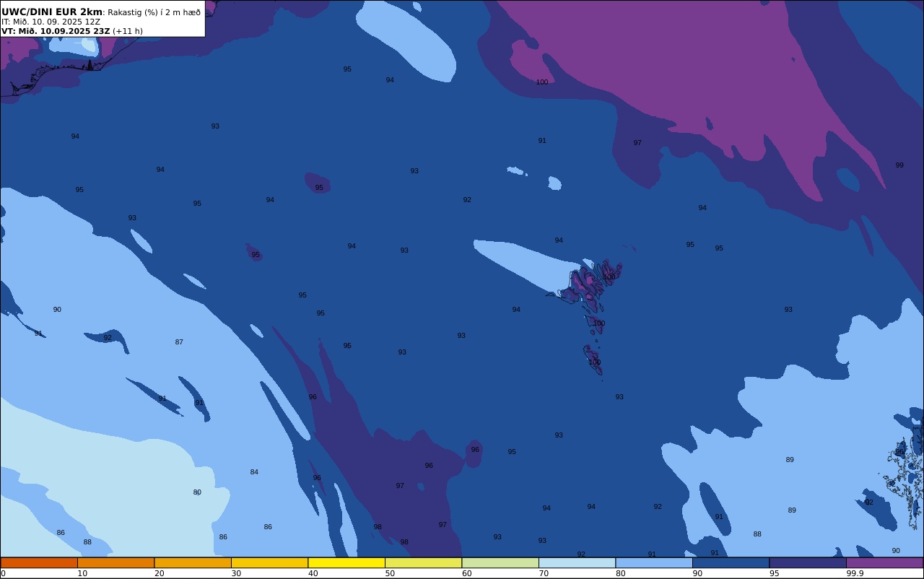The image size is (924, 579).
Task: Click the '84' humidity value on the map
Action: [254, 472]
